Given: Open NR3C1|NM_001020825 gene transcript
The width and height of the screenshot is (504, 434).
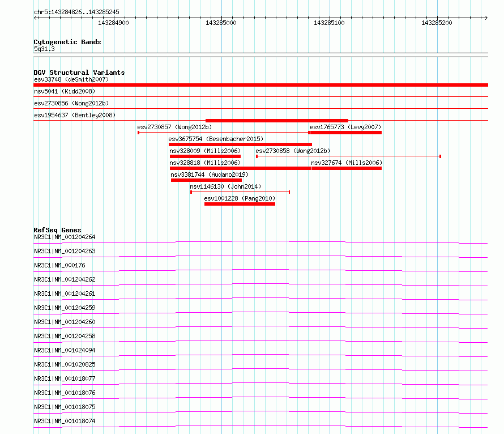Looking at the screenshot, I should point(65,364).
